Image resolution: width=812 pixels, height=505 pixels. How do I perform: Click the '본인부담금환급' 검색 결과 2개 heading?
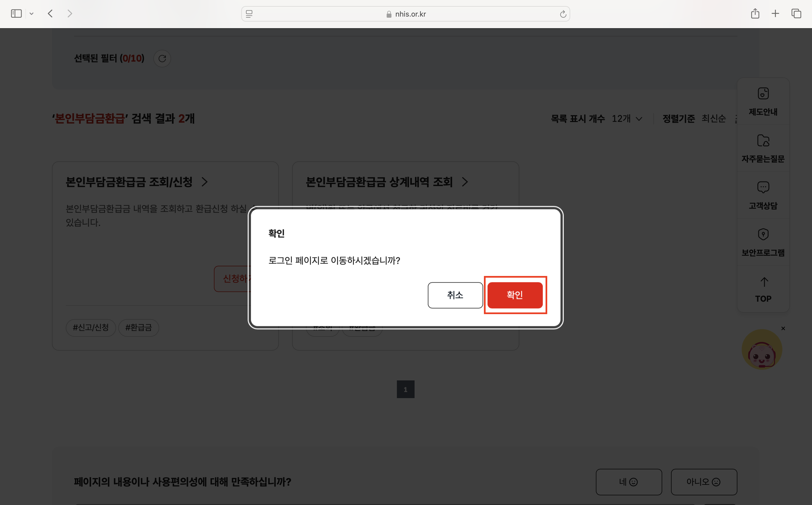pos(123,119)
